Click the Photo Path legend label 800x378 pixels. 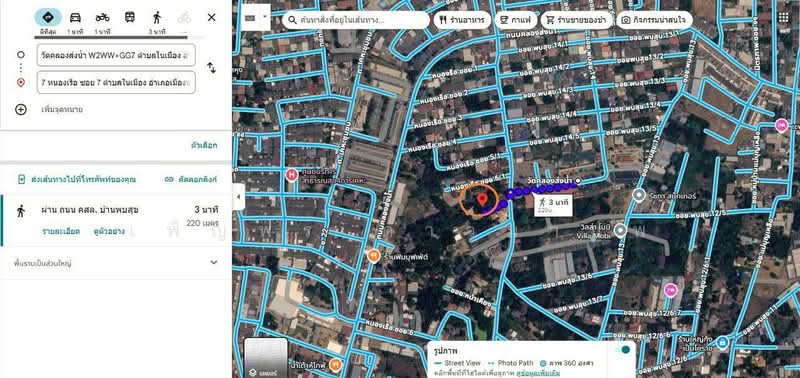pyautogui.click(x=515, y=363)
